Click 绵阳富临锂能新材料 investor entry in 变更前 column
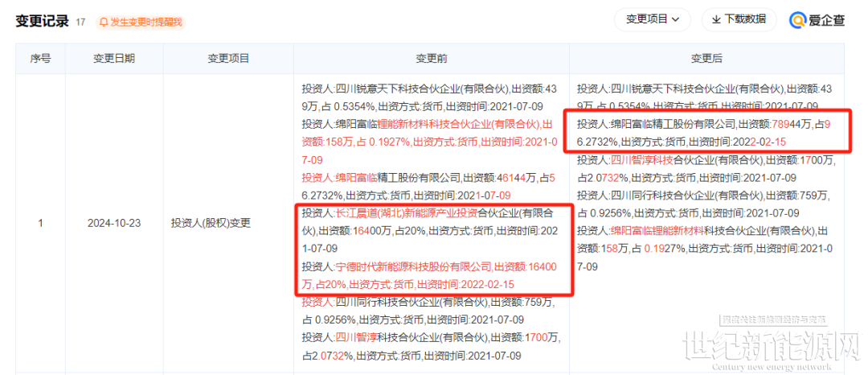Viewport: 868px width, 375px height. 430,142
